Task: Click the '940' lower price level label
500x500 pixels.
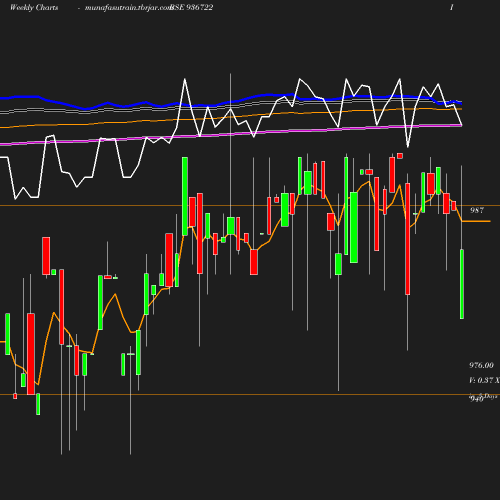Action: (x=476, y=399)
